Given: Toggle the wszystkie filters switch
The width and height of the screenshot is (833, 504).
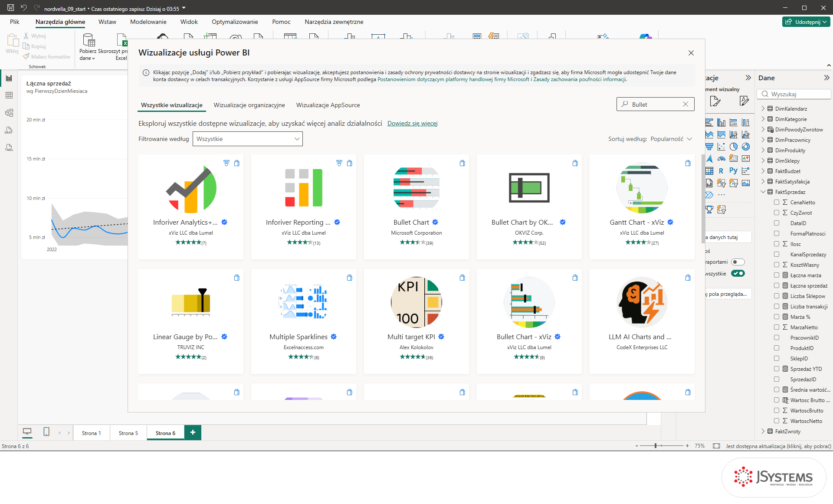Looking at the screenshot, I should click(738, 273).
